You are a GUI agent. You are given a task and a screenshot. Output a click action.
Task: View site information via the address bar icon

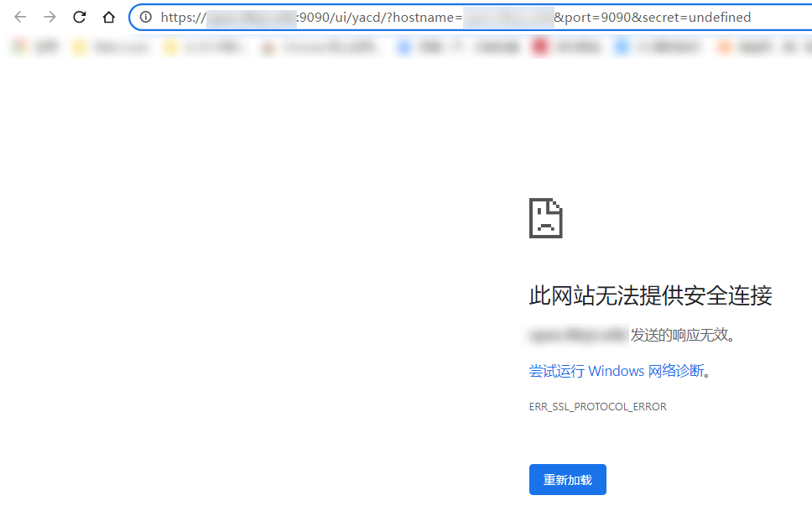point(146,17)
